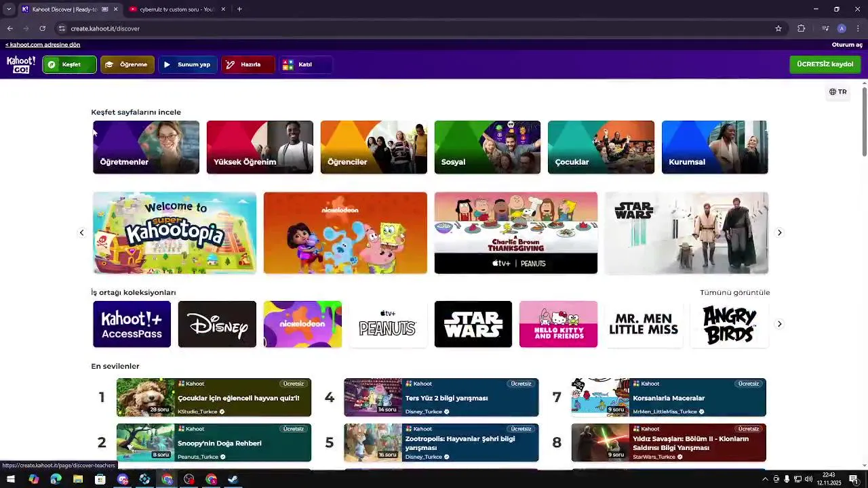Reload the page with refresh icon

[x=42, y=28]
